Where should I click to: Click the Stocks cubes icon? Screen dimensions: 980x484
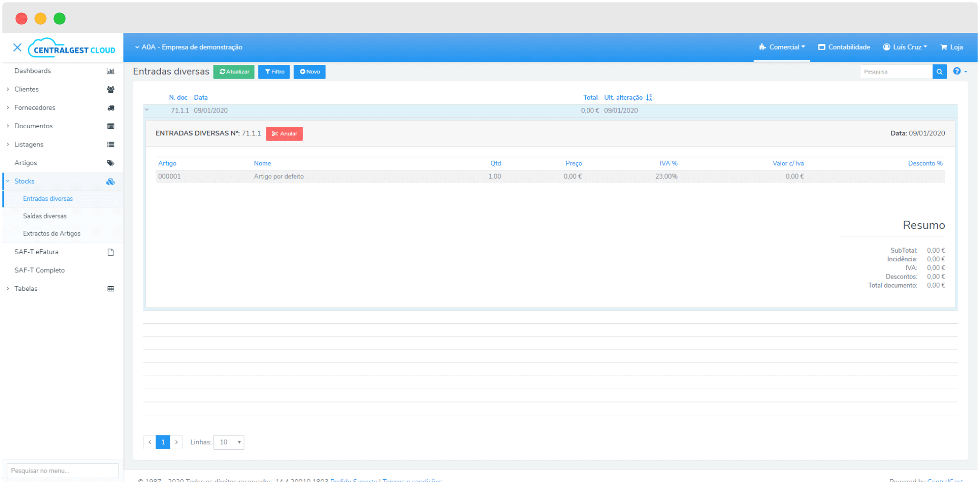coord(111,182)
